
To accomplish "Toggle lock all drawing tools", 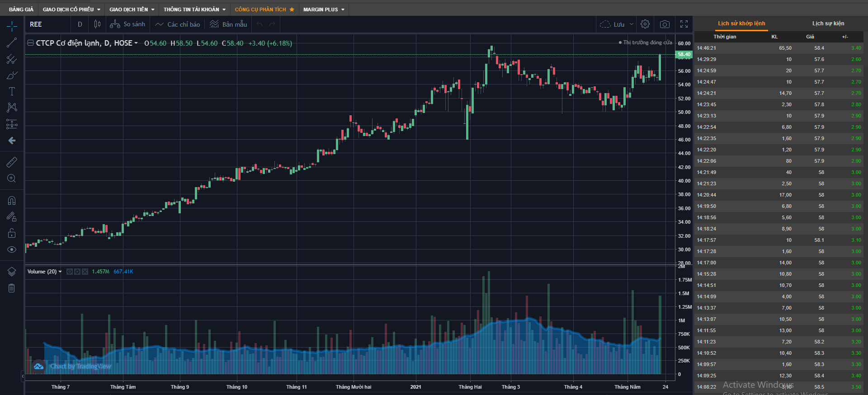I will click(12, 233).
